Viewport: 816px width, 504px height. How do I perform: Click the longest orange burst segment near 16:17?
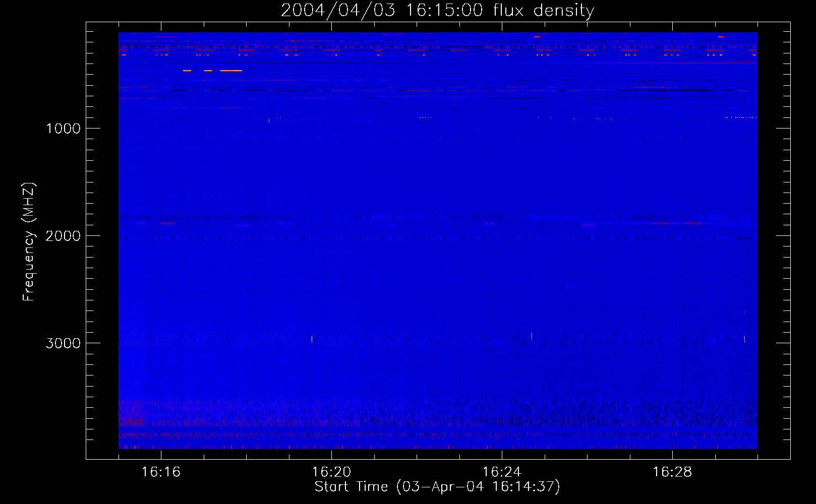(231, 71)
